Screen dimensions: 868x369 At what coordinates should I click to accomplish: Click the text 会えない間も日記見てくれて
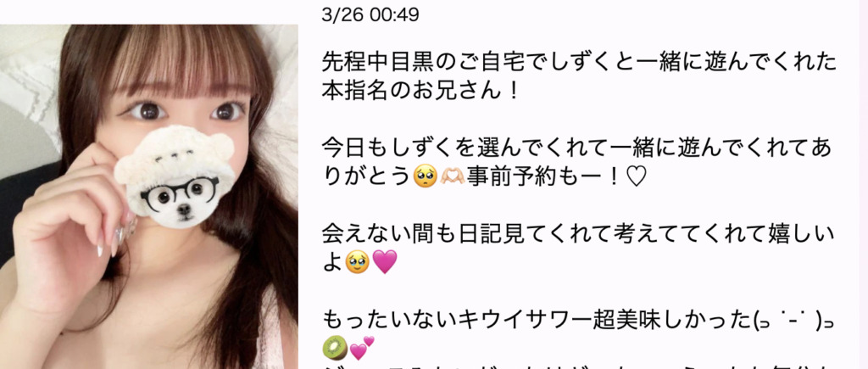tap(578, 234)
